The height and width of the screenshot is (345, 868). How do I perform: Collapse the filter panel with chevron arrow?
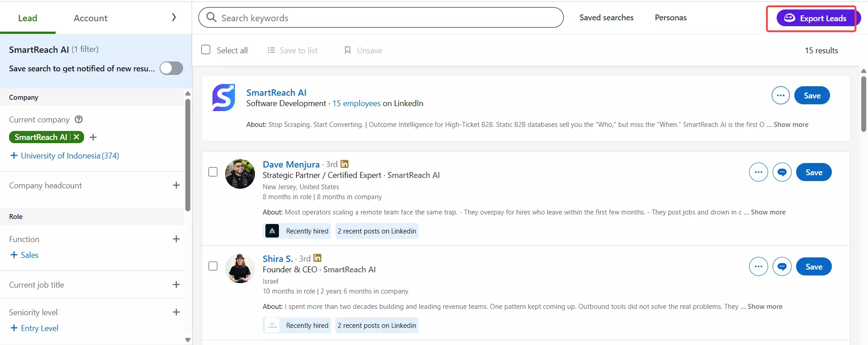tap(174, 17)
